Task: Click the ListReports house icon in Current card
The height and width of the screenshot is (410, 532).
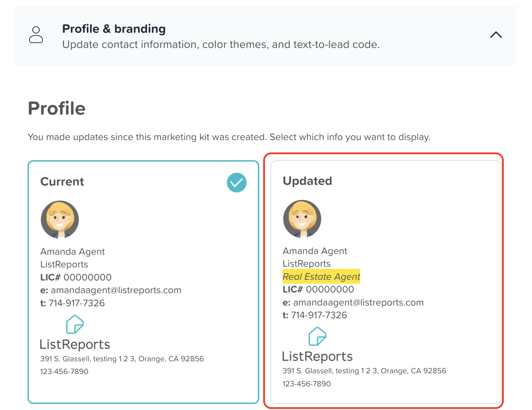Action: tap(75, 324)
